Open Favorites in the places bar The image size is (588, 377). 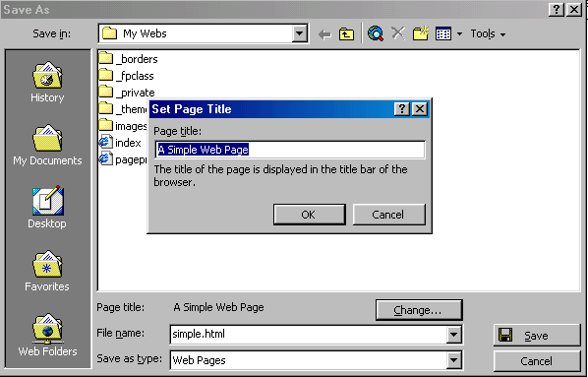pyautogui.click(x=47, y=271)
